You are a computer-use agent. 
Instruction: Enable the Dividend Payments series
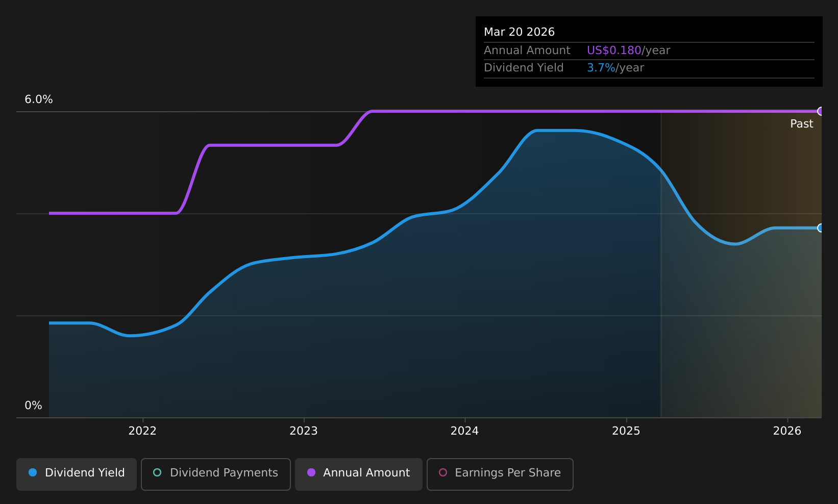coord(216,474)
